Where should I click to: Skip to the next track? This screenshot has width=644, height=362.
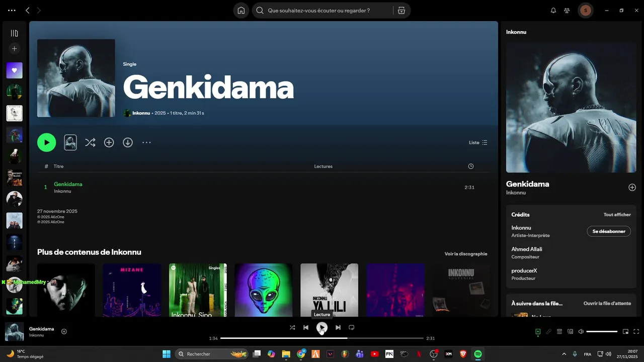(338, 327)
